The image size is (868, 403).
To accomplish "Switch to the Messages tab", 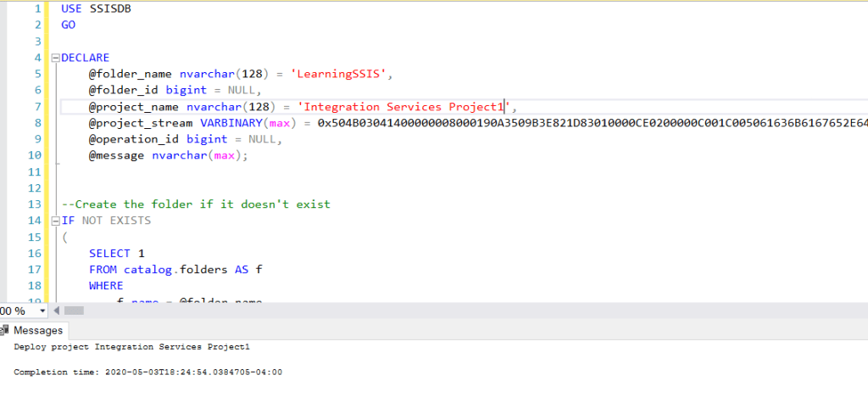I will (38, 330).
